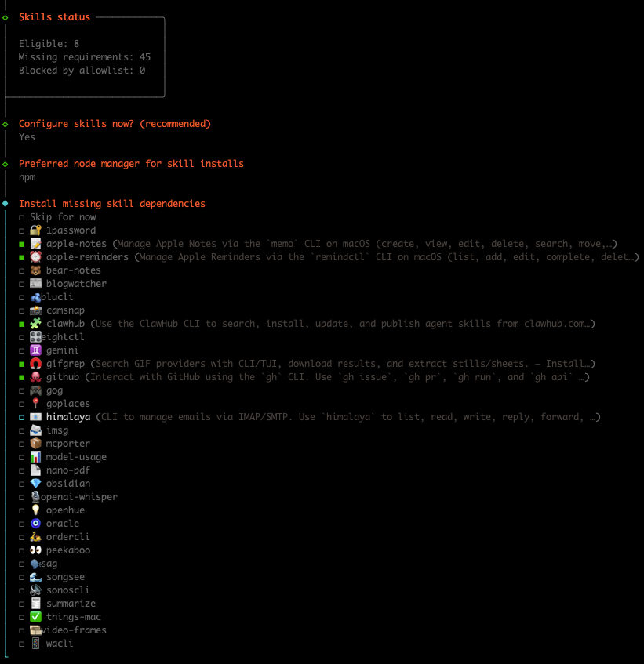
Task: Click the himalaya mountain icon
Action: tap(35, 416)
